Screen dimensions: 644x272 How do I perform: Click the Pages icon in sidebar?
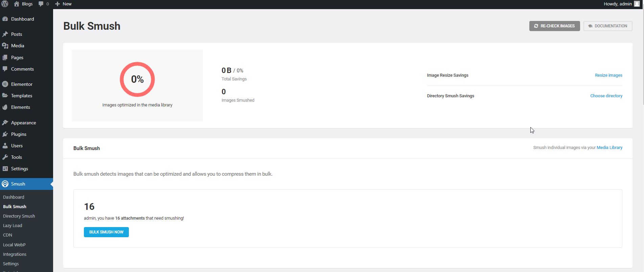tap(5, 57)
